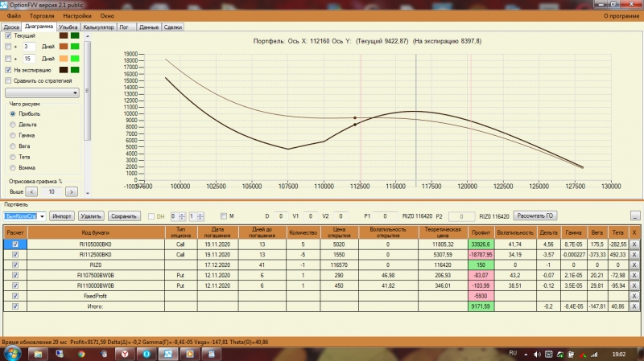The height and width of the screenshot is (361, 644).
Task: Switch to the Калькулятор tab
Action: (98, 27)
